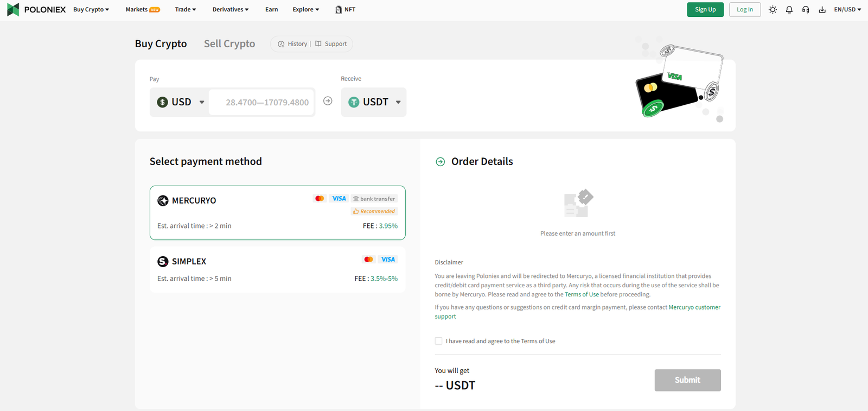Image resolution: width=868 pixels, height=411 pixels.
Task: Select the SIMPLEX payment method card
Action: 278,270
